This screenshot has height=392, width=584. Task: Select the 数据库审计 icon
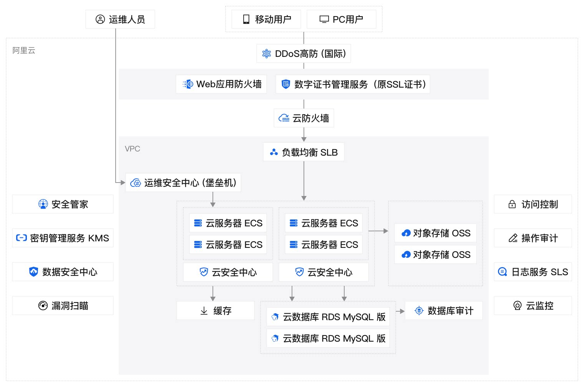coord(419,311)
